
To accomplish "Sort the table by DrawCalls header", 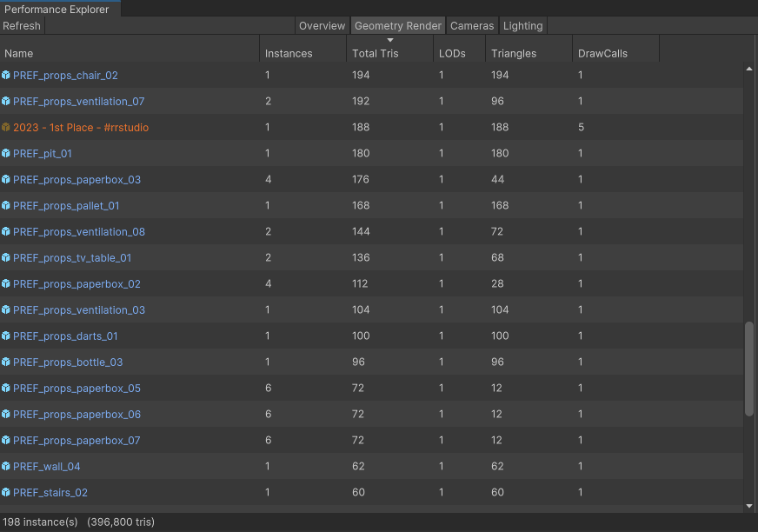I will click(602, 53).
